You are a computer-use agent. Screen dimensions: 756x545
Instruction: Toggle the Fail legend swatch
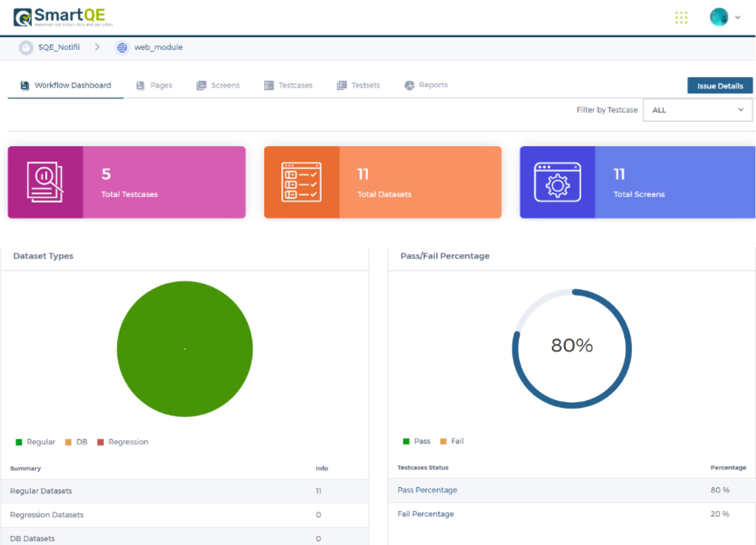click(443, 441)
